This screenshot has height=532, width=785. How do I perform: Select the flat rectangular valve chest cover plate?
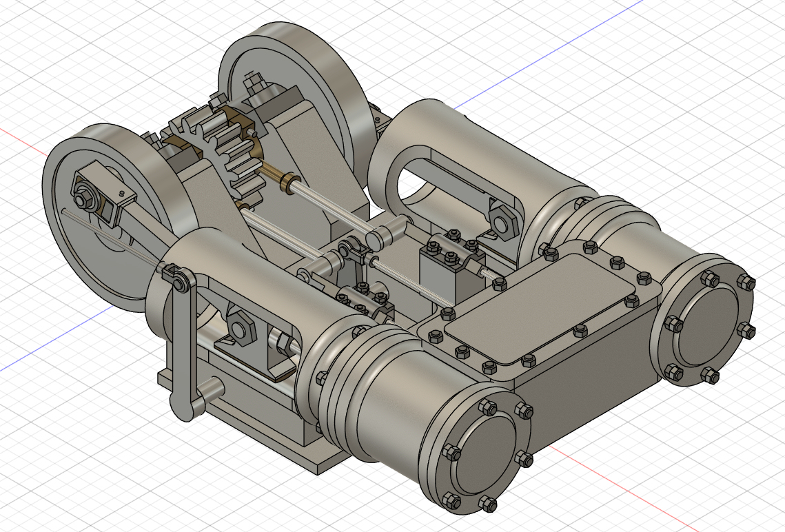tap(540, 308)
